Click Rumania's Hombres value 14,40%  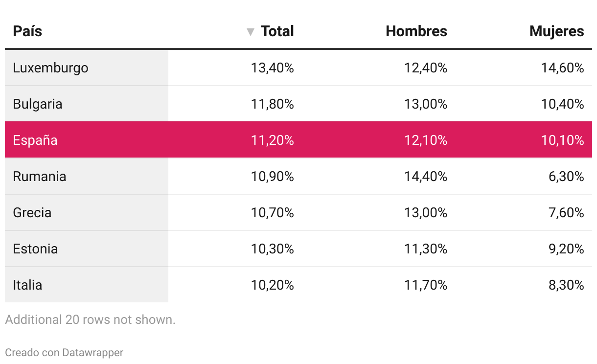[x=426, y=176]
